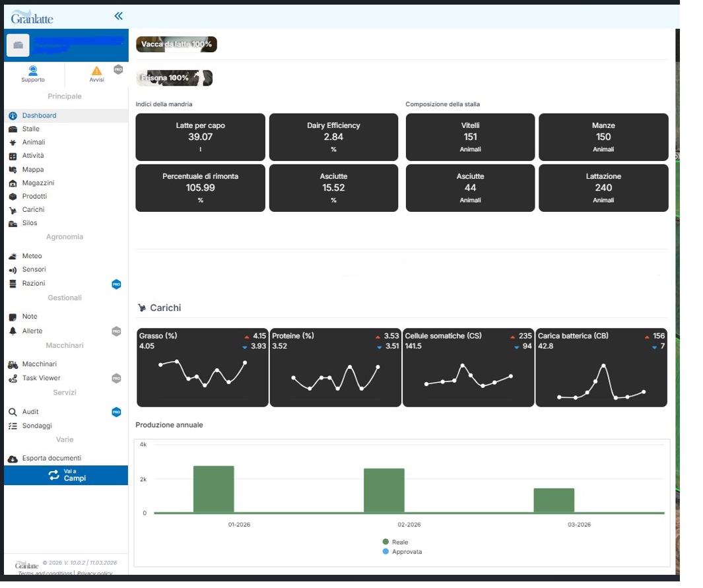
Task: Open the Avvisi warning triangle icon
Action: pos(96,71)
